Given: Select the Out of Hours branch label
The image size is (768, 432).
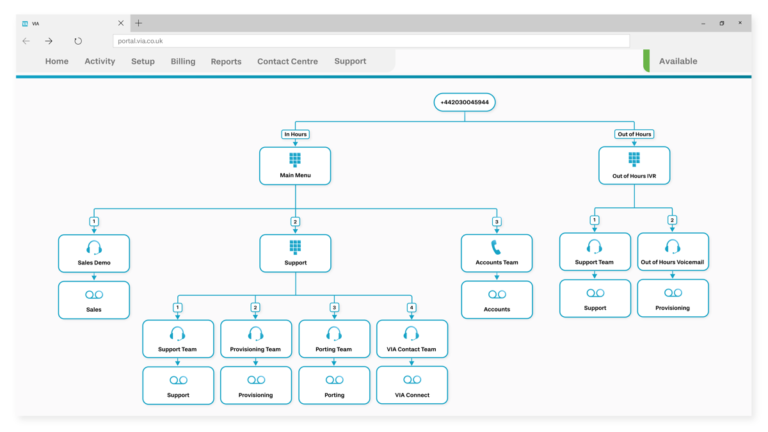Looking at the screenshot, I should click(x=634, y=134).
